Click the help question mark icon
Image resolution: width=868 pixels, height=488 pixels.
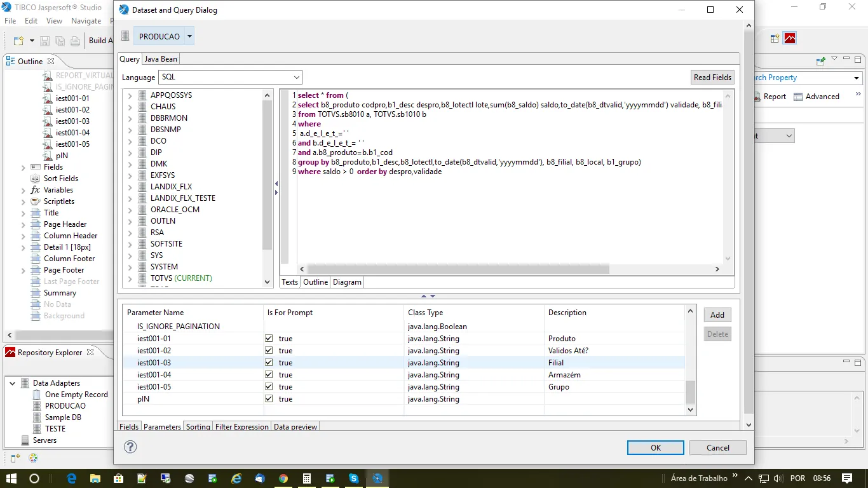tap(130, 447)
